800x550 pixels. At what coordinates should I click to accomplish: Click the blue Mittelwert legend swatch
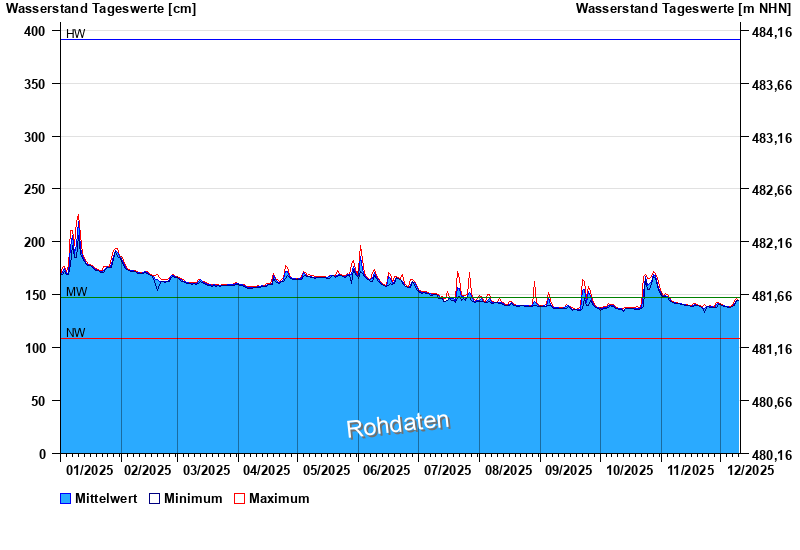67,498
